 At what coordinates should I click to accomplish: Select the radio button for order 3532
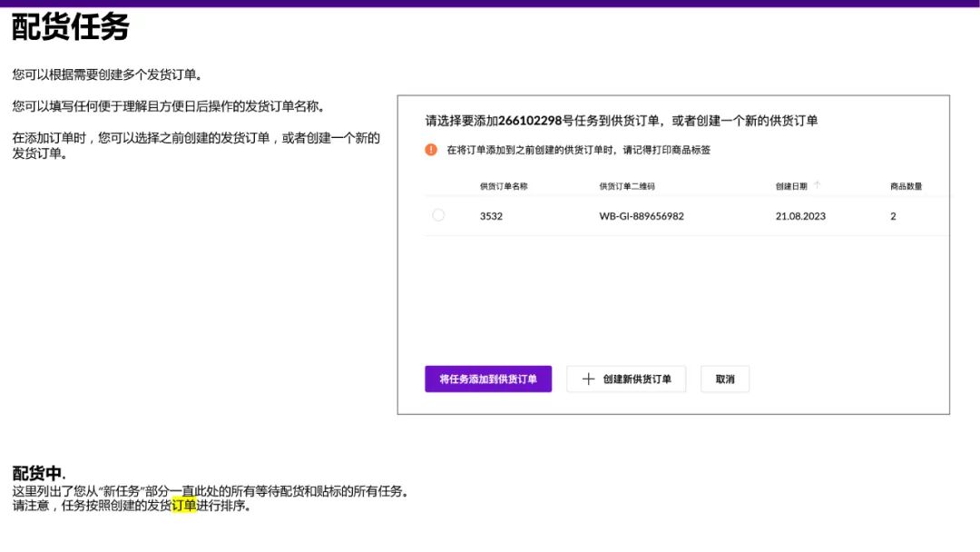pos(438,215)
